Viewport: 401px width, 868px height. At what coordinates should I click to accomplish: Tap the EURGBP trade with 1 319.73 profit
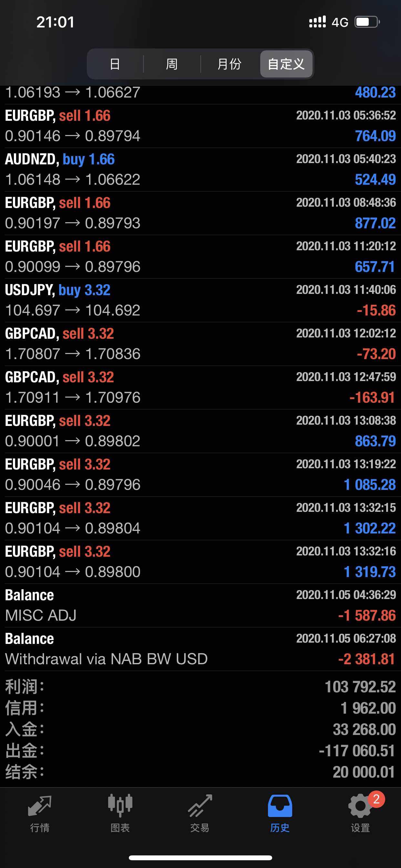coord(200,562)
